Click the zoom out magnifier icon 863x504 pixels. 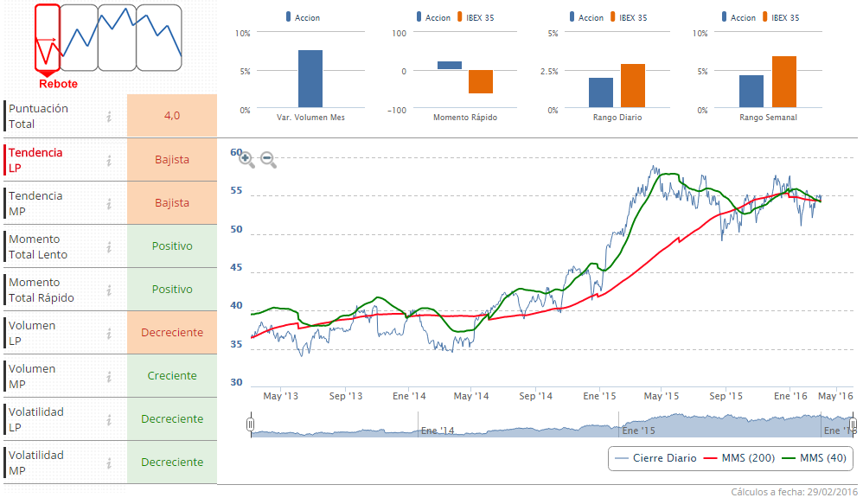tap(268, 159)
